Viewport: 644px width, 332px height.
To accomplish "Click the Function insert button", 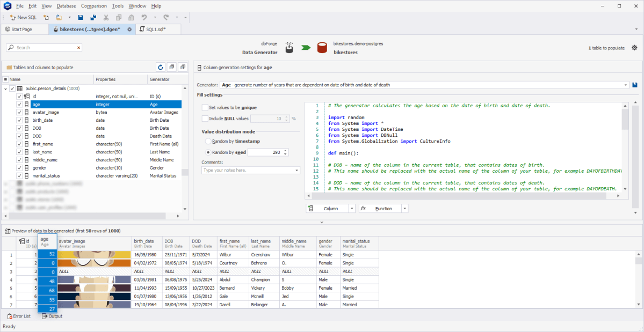I will (x=380, y=209).
